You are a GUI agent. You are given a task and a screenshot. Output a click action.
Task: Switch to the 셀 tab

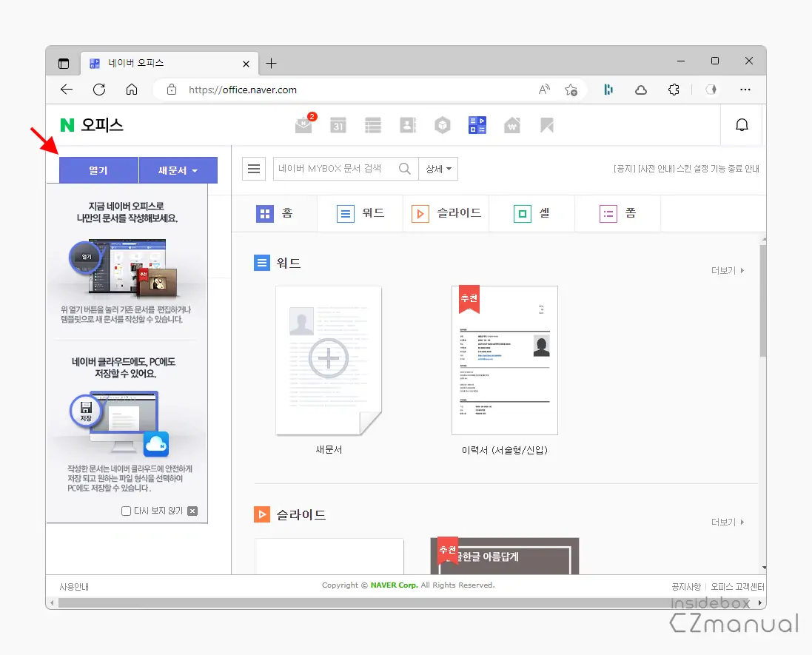pyautogui.click(x=532, y=213)
